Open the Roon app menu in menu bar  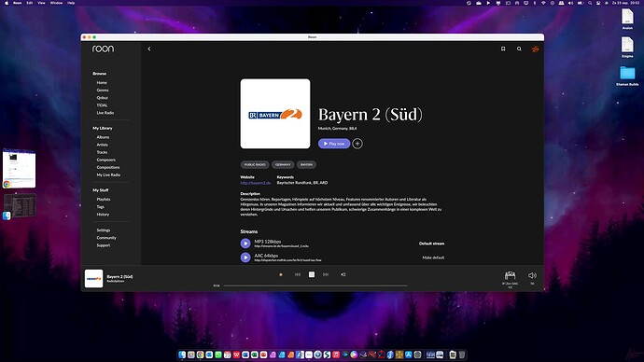coord(17,3)
